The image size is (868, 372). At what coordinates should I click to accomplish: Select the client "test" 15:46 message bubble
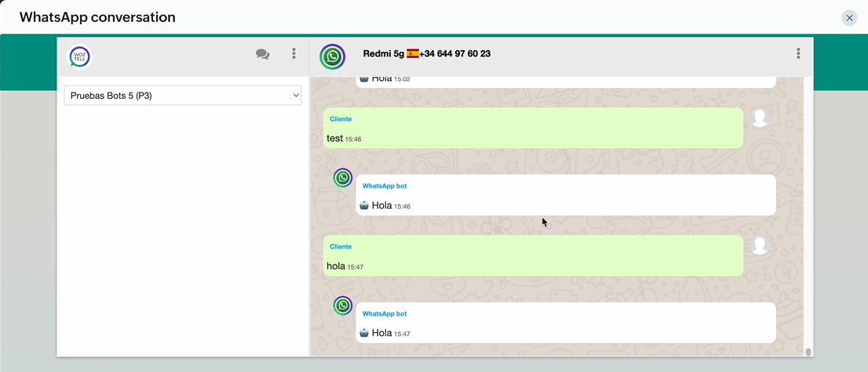[533, 129]
